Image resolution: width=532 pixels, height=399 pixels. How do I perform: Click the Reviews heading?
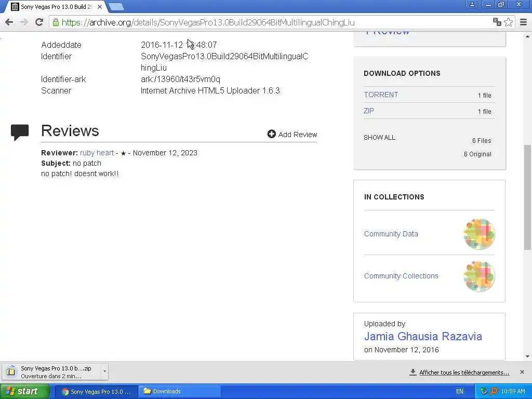pos(70,130)
